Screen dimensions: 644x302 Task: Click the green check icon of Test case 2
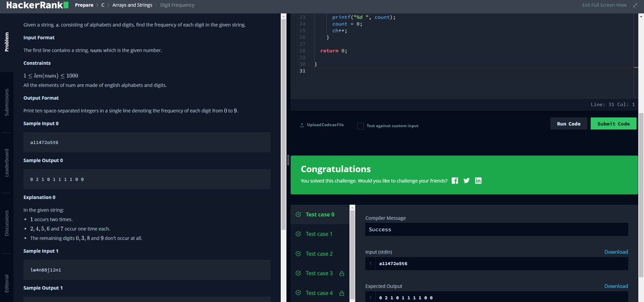click(x=298, y=254)
